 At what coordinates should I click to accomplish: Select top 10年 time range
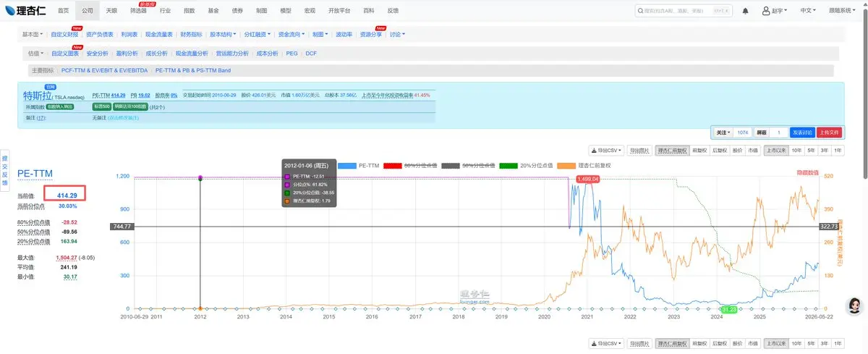(796, 151)
